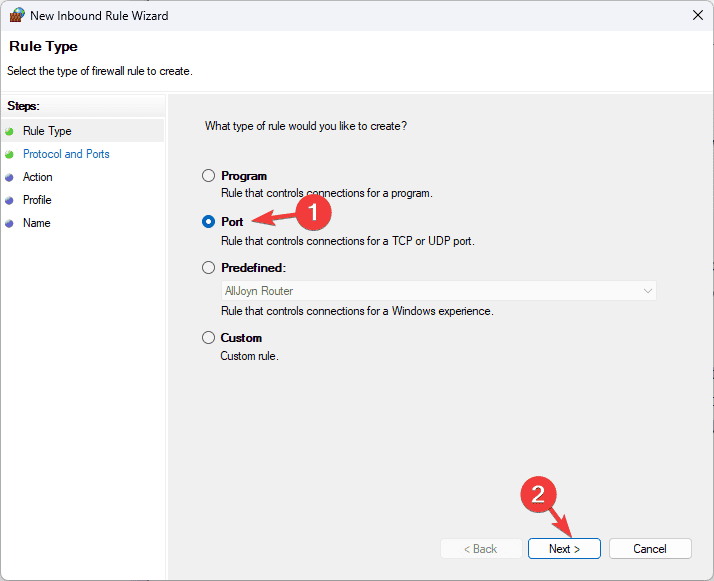Close the wizard window
714x581 pixels.
point(696,15)
